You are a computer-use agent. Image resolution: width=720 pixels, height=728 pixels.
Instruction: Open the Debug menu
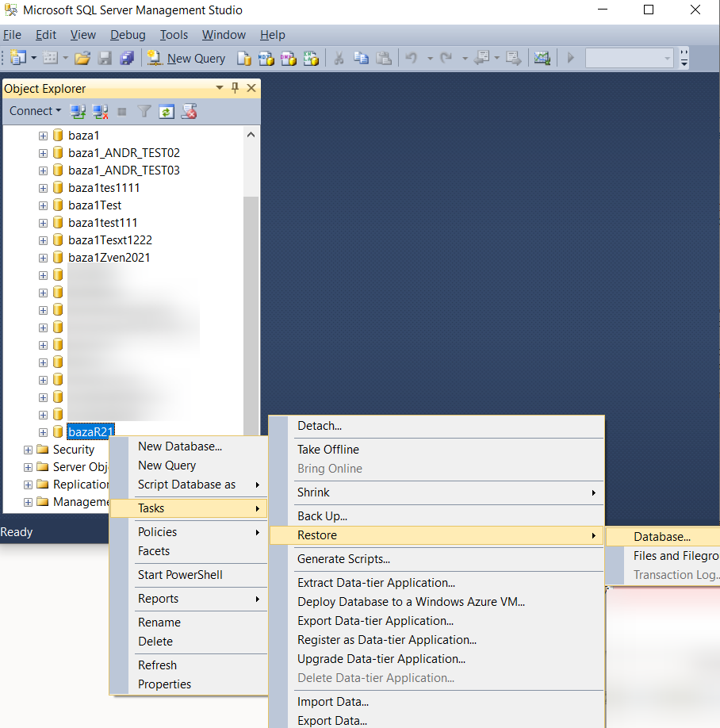point(128,35)
